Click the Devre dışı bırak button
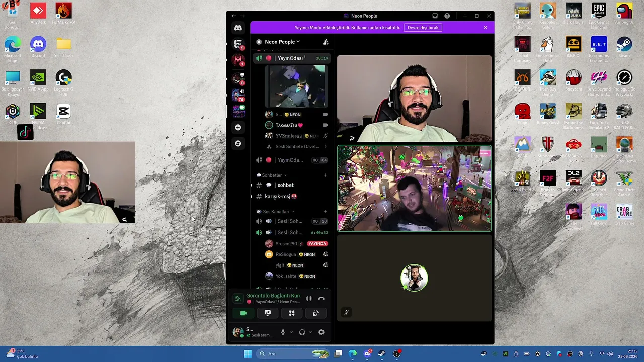The height and width of the screenshot is (362, 644). 423,28
